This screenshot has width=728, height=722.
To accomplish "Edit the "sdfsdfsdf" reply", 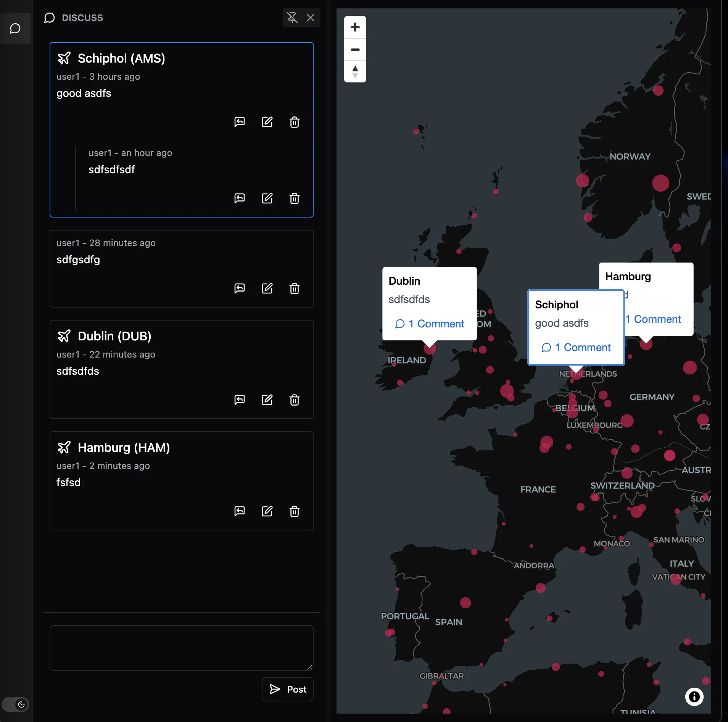I will [x=267, y=198].
